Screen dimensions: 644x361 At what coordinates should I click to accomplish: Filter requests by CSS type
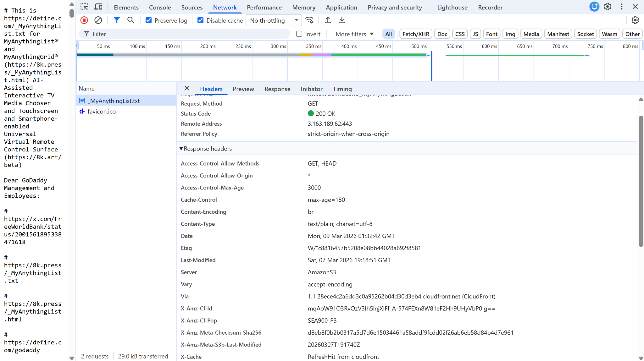coord(460,34)
